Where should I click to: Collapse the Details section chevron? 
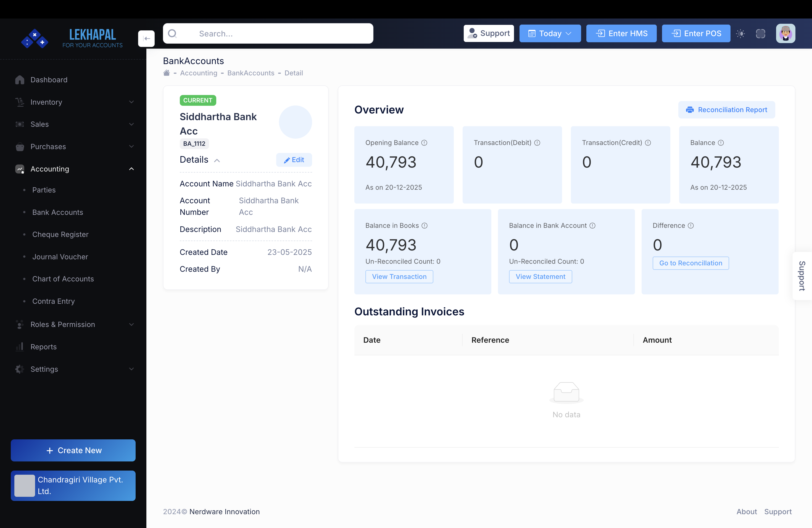[217, 160]
